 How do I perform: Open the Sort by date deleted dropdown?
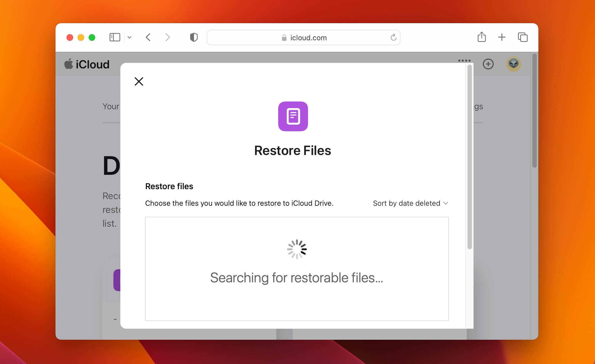pos(410,203)
